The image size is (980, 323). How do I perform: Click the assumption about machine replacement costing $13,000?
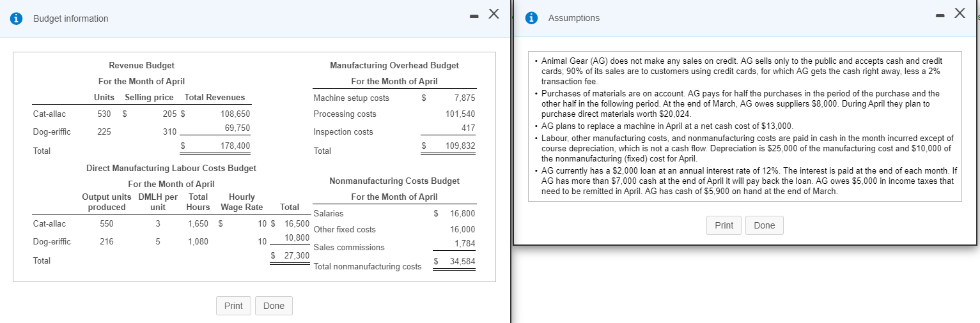(x=667, y=126)
